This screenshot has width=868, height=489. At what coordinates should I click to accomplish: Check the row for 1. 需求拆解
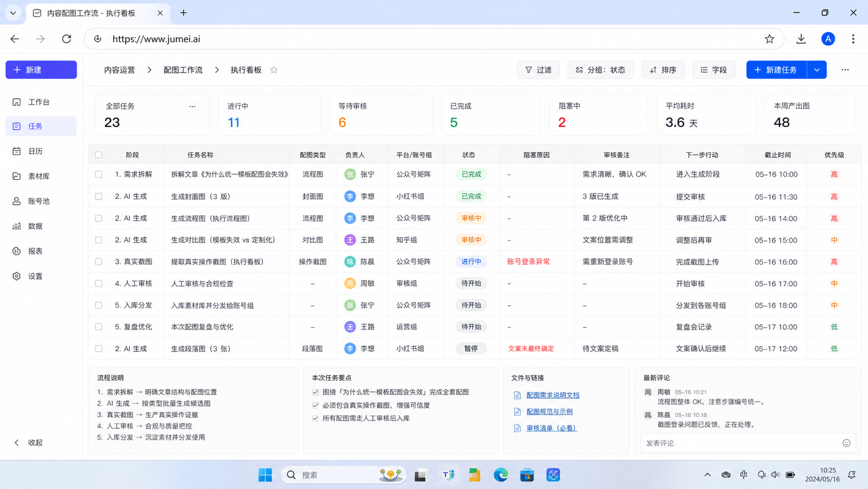99,175
